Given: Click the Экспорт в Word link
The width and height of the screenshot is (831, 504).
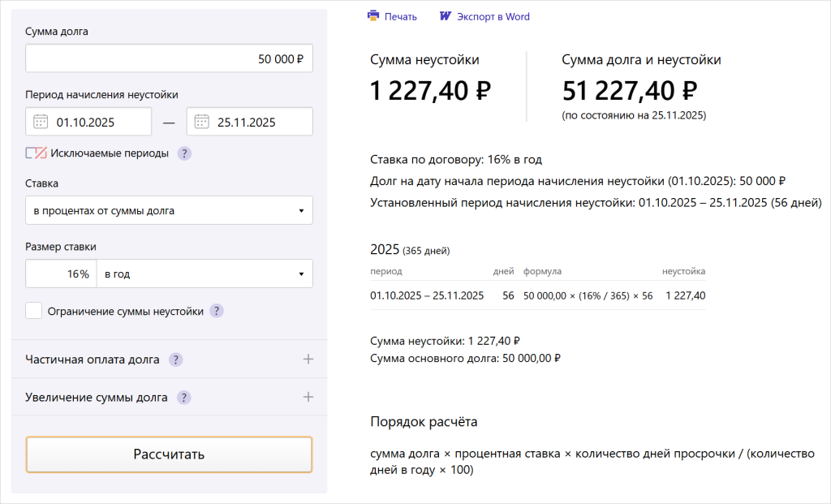Looking at the screenshot, I should pos(493,16).
